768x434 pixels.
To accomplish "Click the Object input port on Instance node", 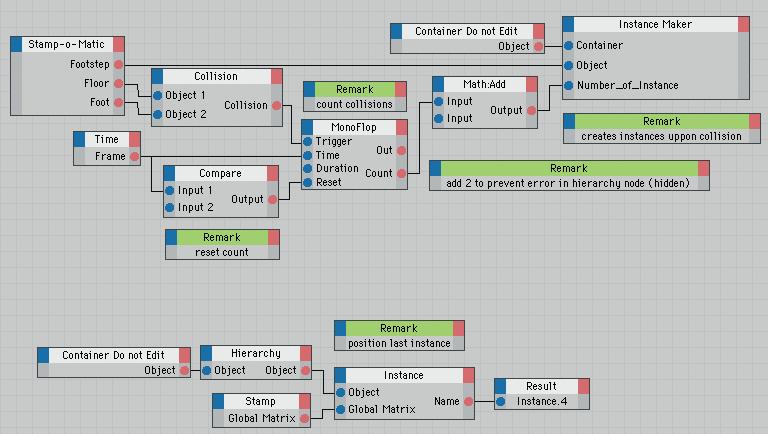I will point(341,392).
